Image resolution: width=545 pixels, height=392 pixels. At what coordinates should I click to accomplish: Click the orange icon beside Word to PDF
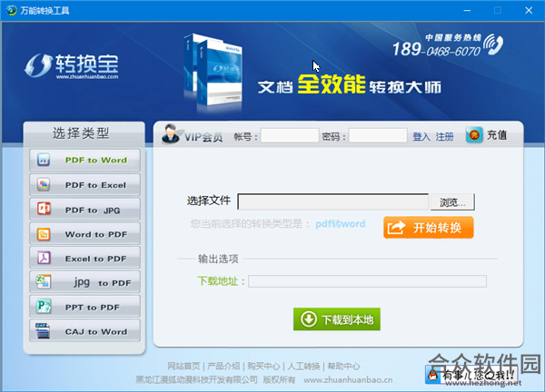click(44, 234)
